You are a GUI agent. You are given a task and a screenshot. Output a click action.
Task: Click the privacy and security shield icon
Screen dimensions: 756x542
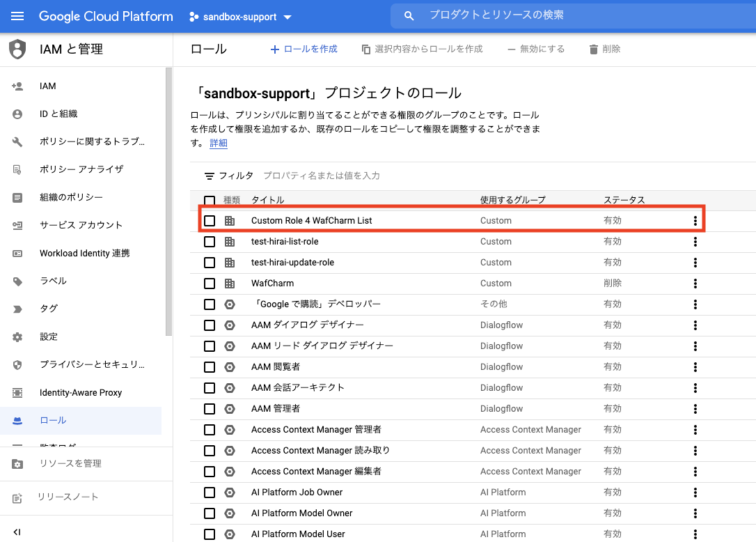click(17, 365)
